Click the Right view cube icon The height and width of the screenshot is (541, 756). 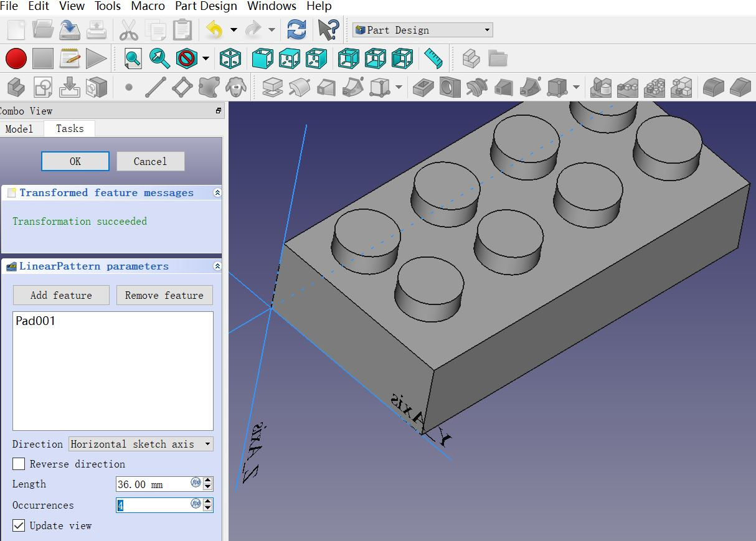316,59
